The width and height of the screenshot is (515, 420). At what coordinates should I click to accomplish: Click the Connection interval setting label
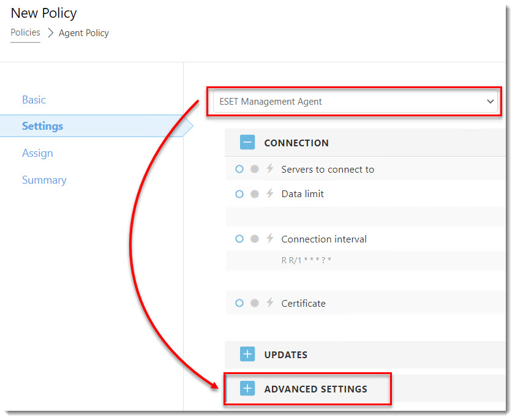pyautogui.click(x=324, y=239)
